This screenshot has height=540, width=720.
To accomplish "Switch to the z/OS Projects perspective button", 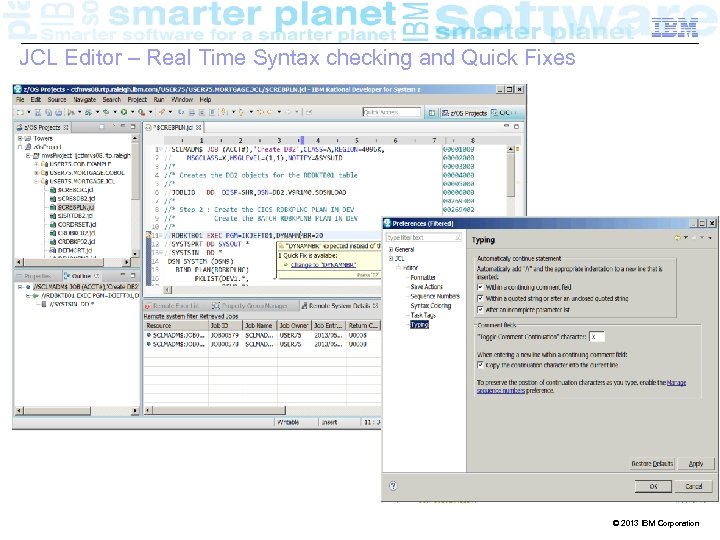I will [x=464, y=112].
